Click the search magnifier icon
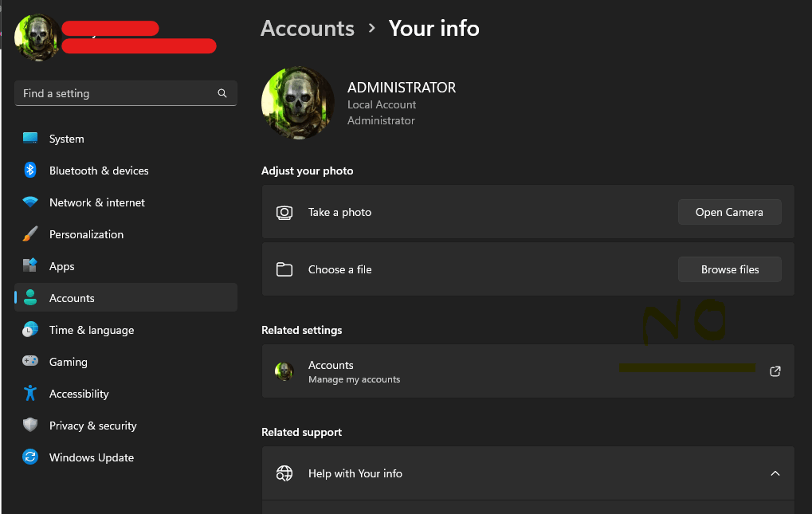812x514 pixels. (222, 93)
